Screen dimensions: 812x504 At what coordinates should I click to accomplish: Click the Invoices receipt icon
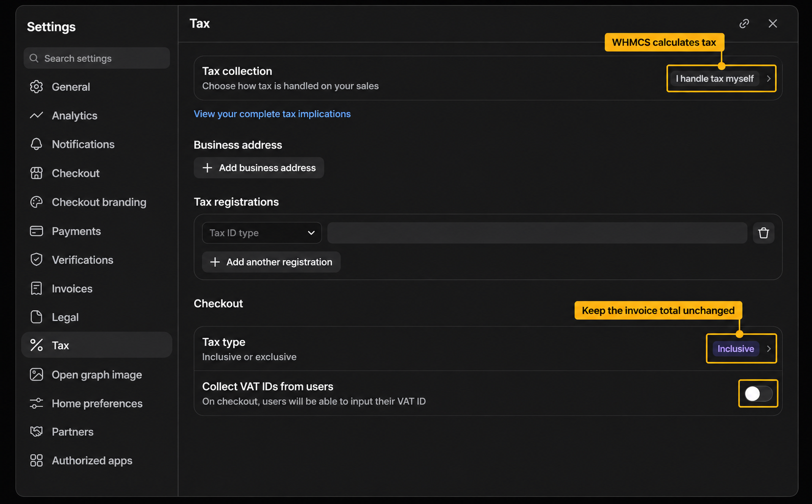[36, 289]
